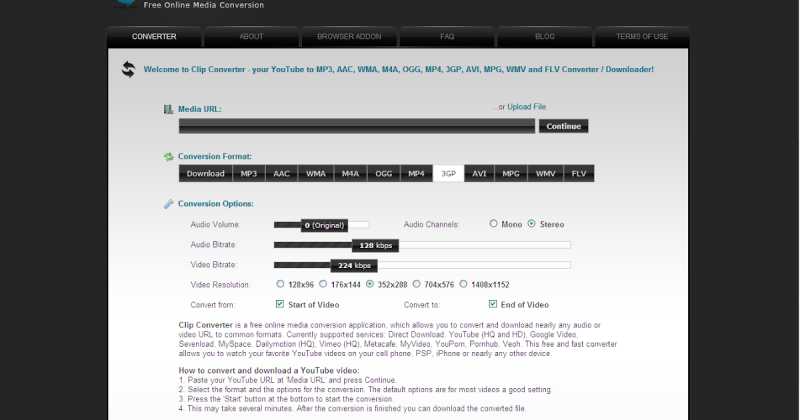The height and width of the screenshot is (420, 800).
Task: Click inside the Media URL input field
Action: click(357, 126)
